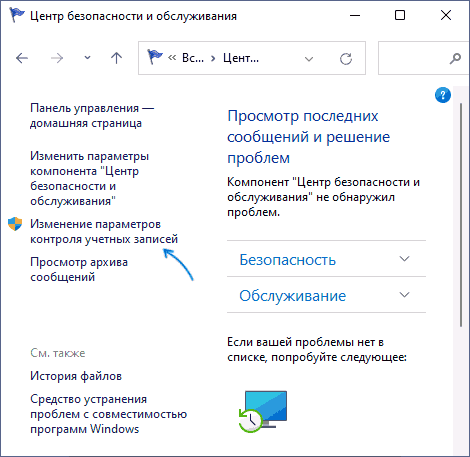The image size is (470, 457).
Task: Open История файлов link
Action: coord(76,376)
